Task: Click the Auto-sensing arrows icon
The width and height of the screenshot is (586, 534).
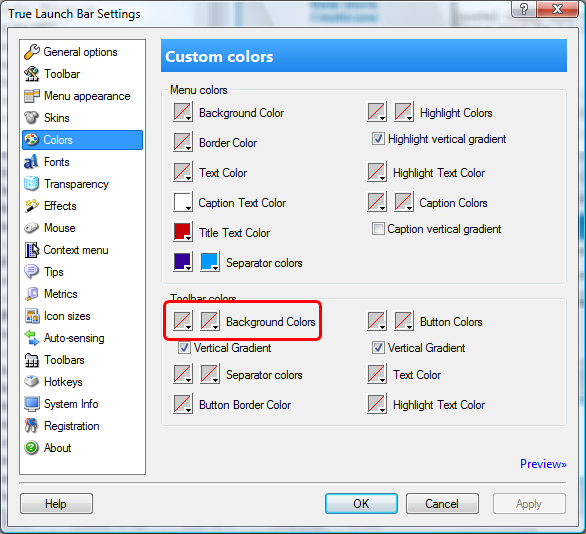Action: point(31,338)
